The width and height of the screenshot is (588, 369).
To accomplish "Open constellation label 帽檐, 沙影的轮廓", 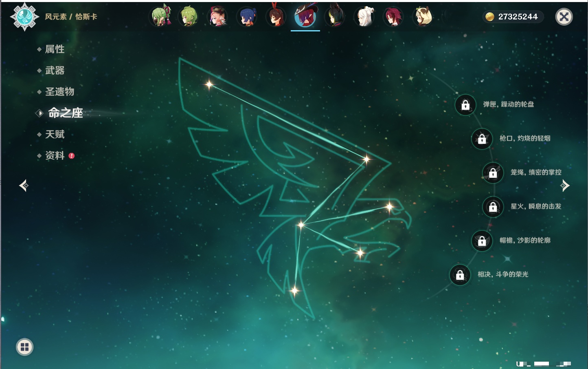I will pyautogui.click(x=525, y=240).
